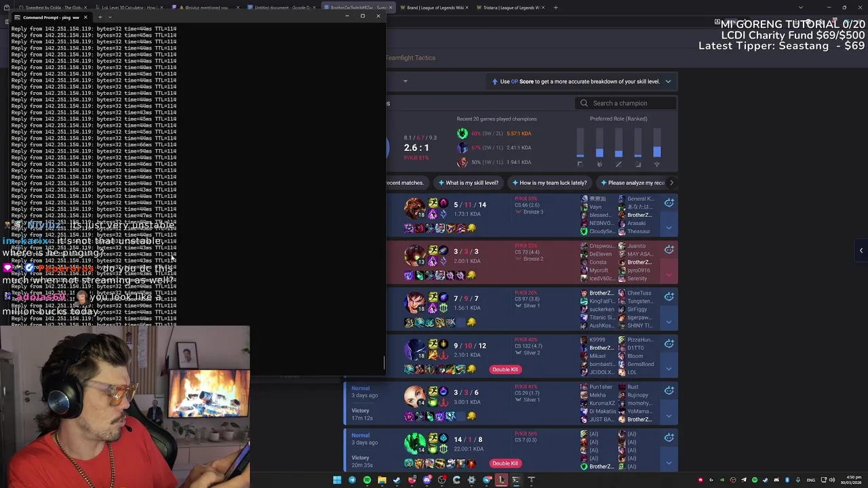868x488 pixels.
Task: Open the Teamfight Tactics nav tab
Action: tap(410, 58)
